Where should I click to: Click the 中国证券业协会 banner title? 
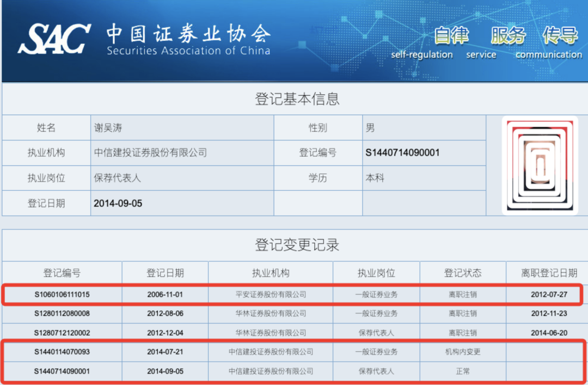point(188,34)
